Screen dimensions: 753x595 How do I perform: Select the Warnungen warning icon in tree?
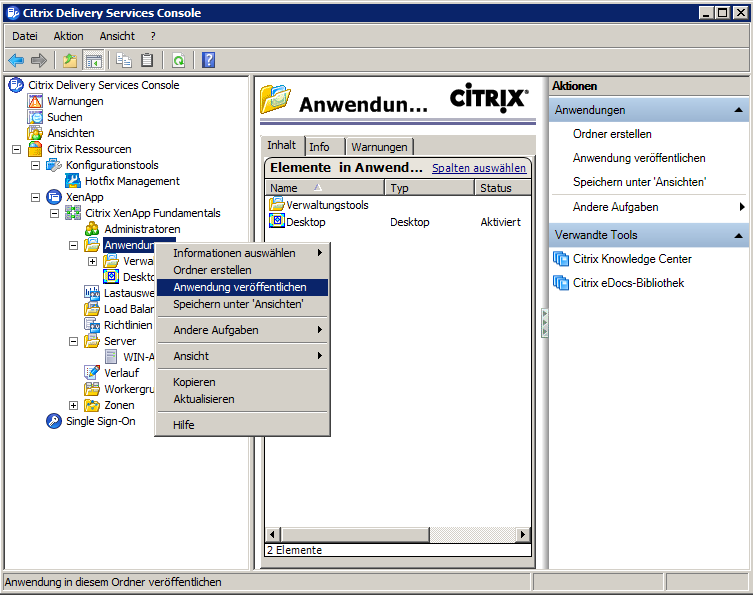[35, 101]
